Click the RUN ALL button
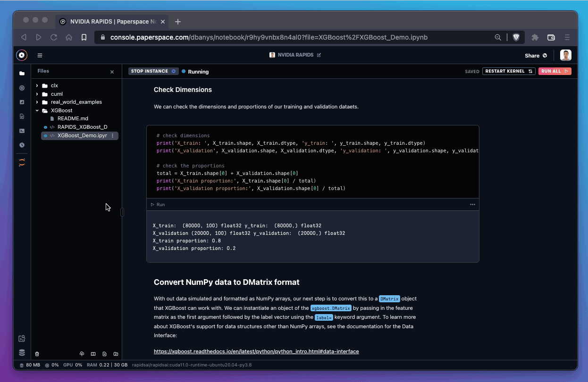588x382 pixels. point(554,71)
